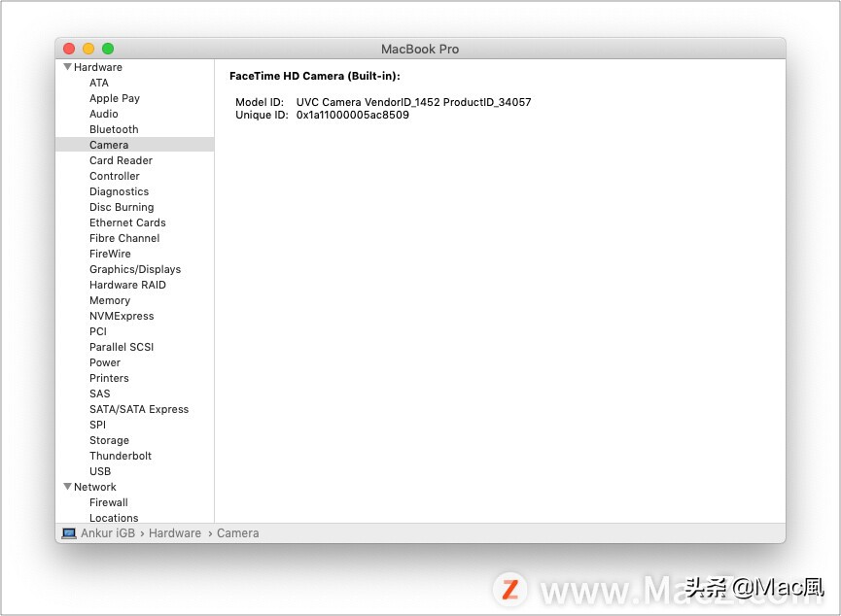Image resolution: width=841 pixels, height=616 pixels.
Task: Select Hardware RAID entry
Action: pos(127,285)
